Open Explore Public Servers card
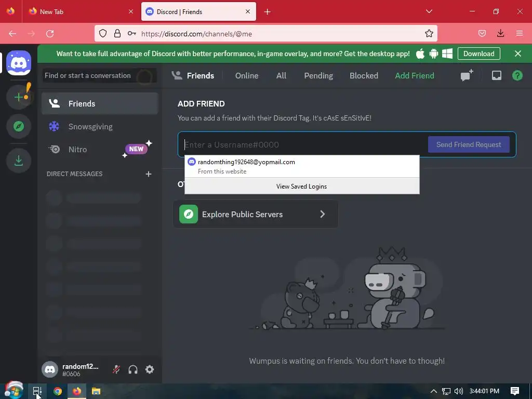The width and height of the screenshot is (532, 399). pyautogui.click(x=256, y=214)
